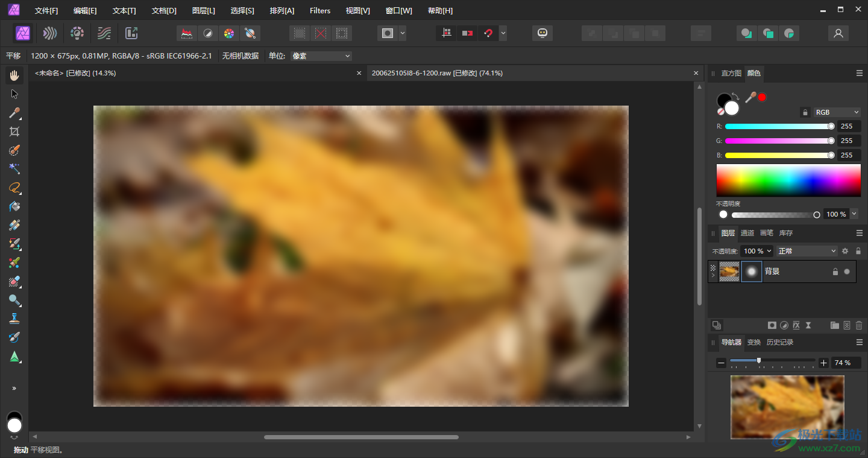
Task: Switch to the 通道 channels tab
Action: click(x=747, y=233)
